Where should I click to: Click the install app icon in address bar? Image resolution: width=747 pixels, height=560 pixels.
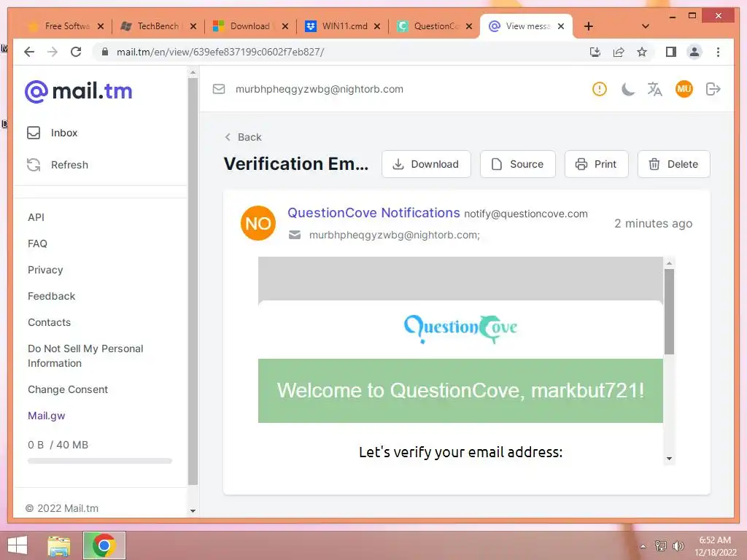pos(595,52)
